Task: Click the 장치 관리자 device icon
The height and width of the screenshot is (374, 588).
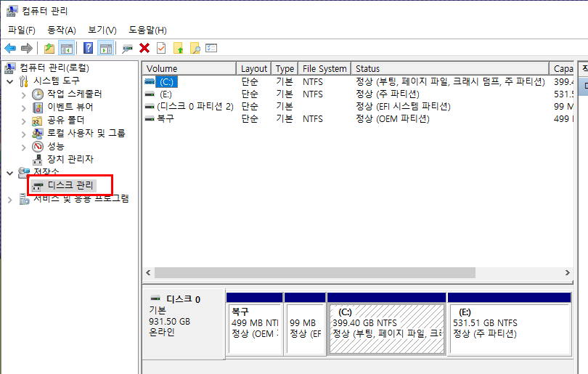Action: coord(38,160)
